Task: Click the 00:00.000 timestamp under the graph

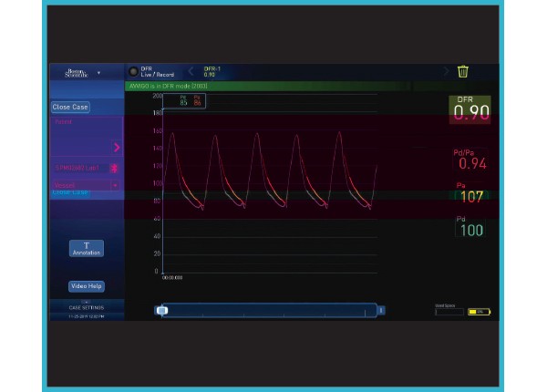Action: click(172, 278)
